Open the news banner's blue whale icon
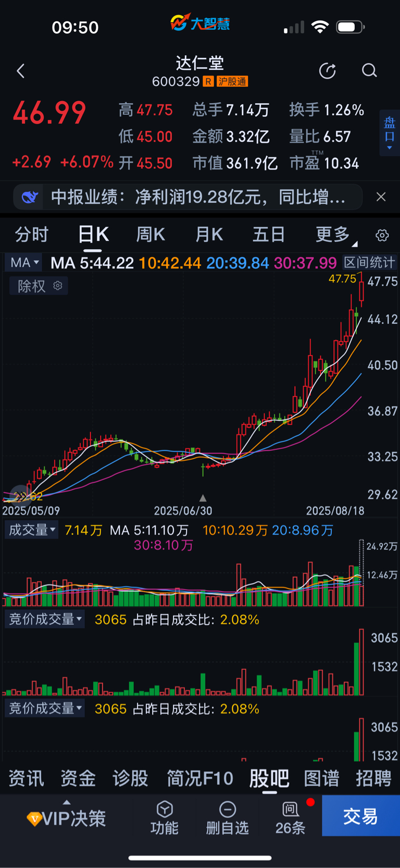The width and height of the screenshot is (400, 868). click(x=30, y=197)
